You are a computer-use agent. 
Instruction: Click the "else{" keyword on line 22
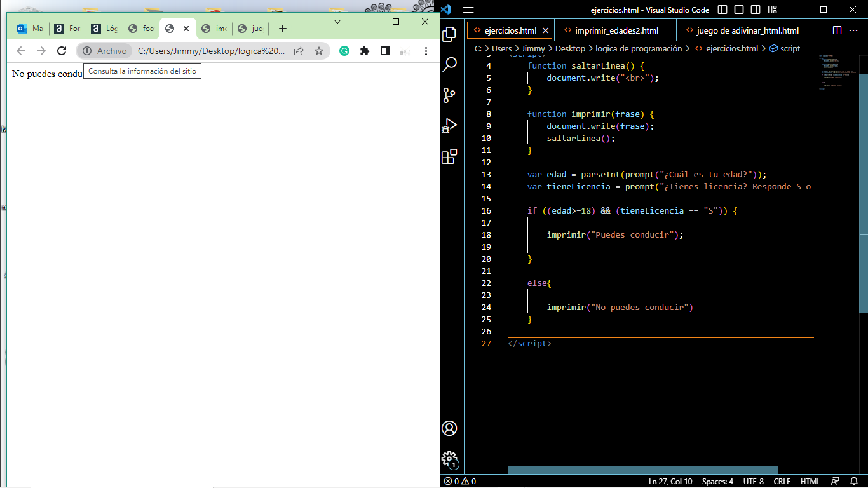539,283
